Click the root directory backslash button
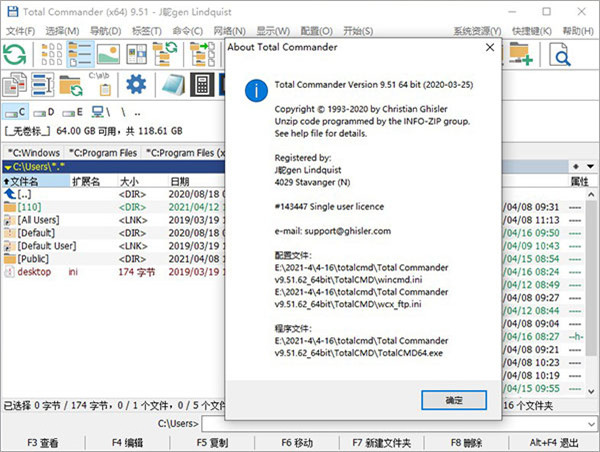 tap(123, 113)
